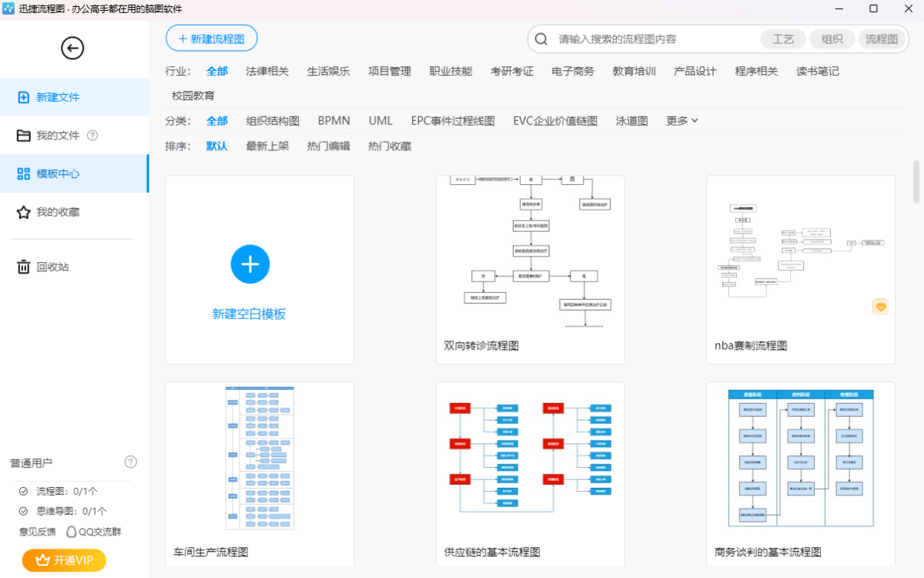
Task: Switch to the 项目管理 industry tab
Action: coord(390,70)
